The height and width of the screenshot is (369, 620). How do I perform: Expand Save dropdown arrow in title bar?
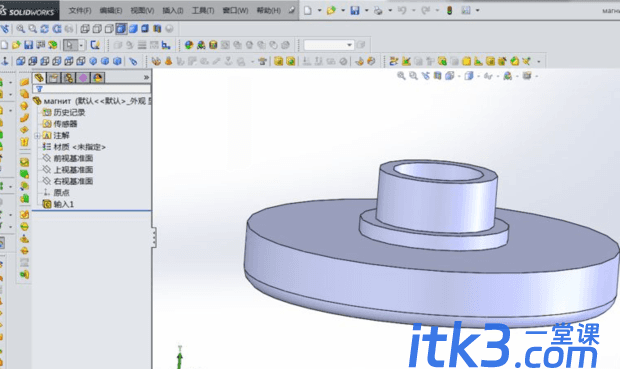(x=367, y=11)
